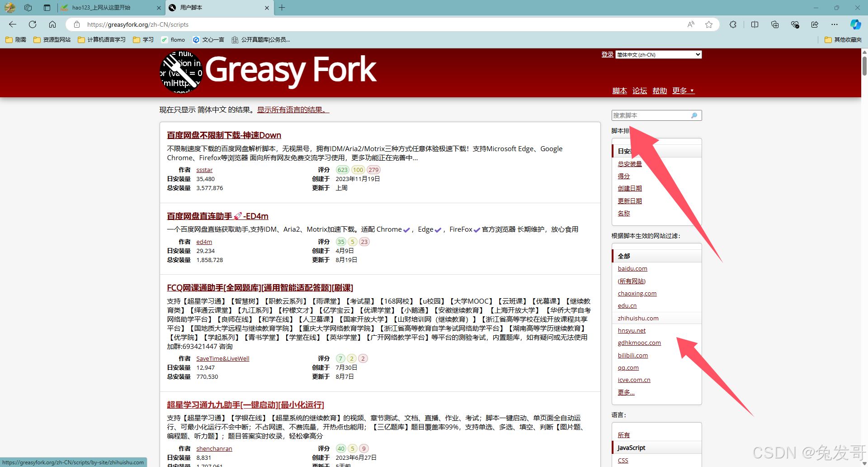
Task: Add this page to favorites
Action: click(x=709, y=24)
